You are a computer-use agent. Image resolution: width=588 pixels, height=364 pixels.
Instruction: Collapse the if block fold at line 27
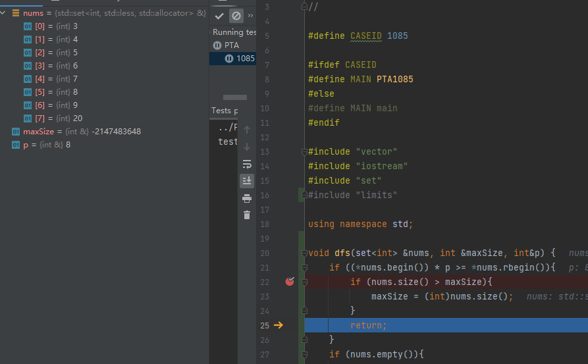304,354
